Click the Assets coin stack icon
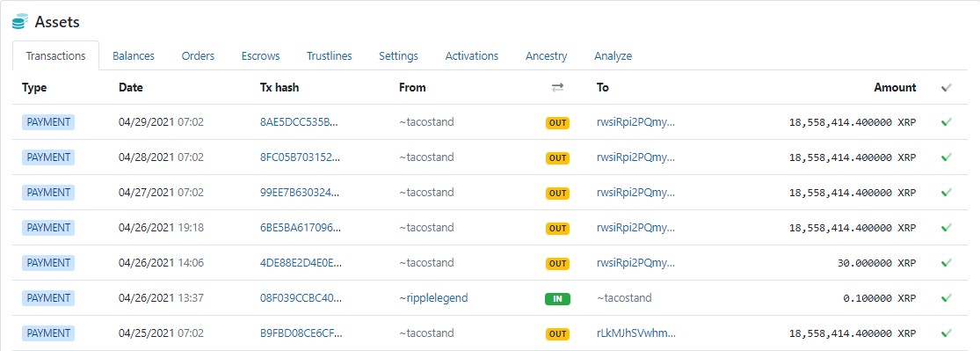Image resolution: width=980 pixels, height=351 pixels. [x=20, y=22]
